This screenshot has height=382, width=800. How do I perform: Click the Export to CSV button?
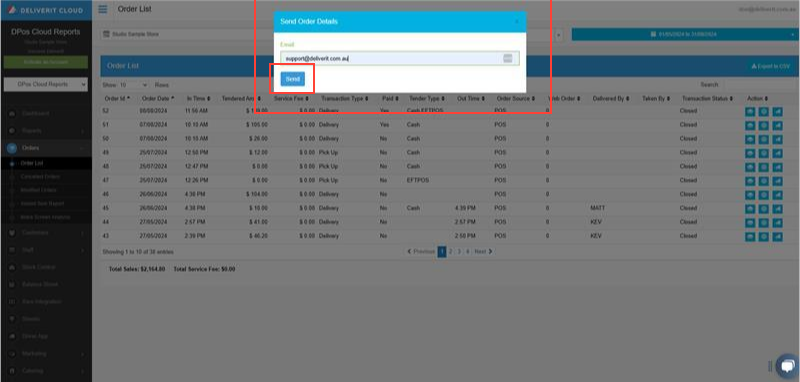770,66
